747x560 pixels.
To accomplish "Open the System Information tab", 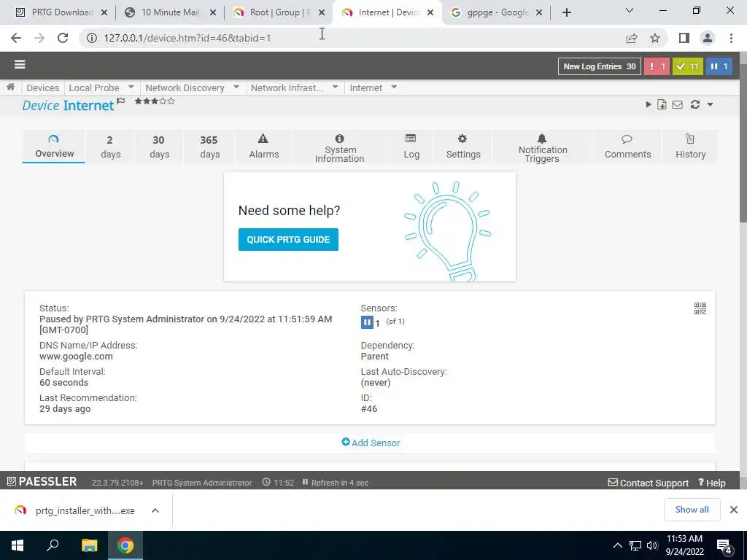I will coord(340,147).
